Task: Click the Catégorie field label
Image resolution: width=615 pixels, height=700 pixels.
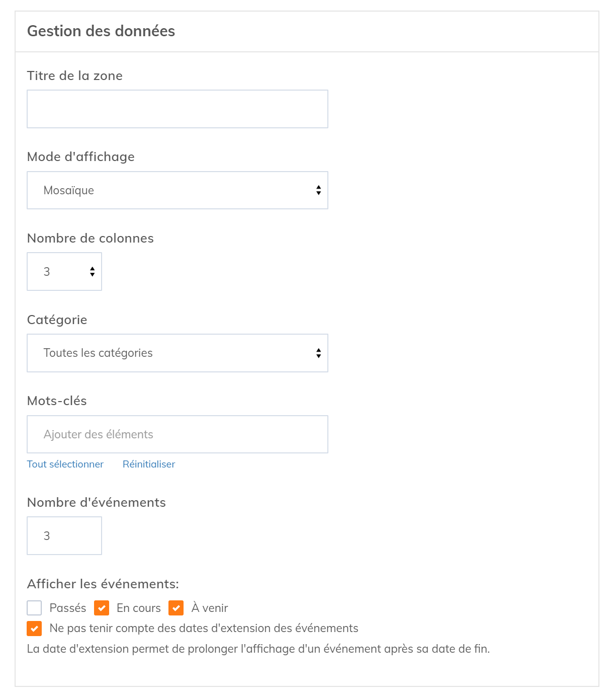Action: pyautogui.click(x=57, y=320)
